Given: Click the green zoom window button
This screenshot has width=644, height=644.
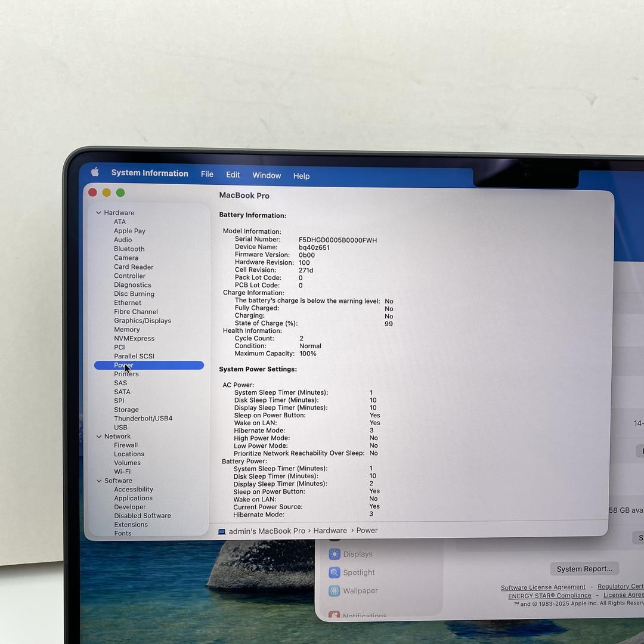Looking at the screenshot, I should coord(120,193).
